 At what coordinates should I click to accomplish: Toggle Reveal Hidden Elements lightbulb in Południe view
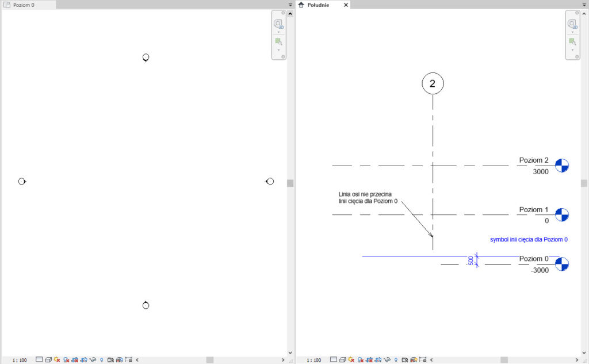pos(396,359)
